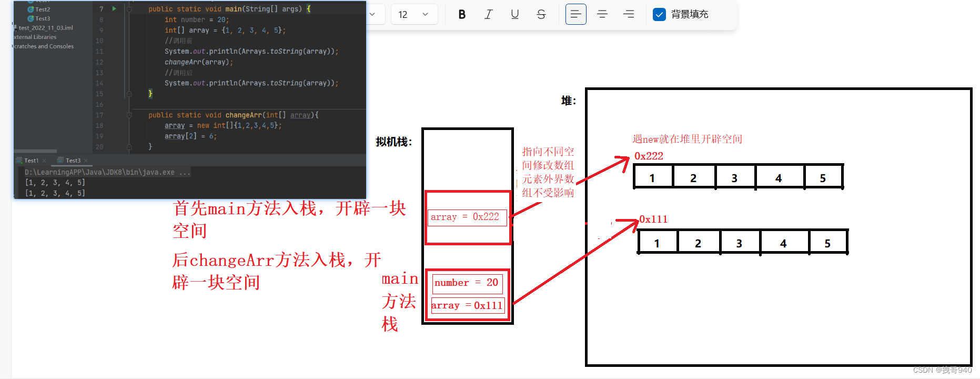Click the '//调用后' comment line
The image size is (980, 379).
point(178,73)
